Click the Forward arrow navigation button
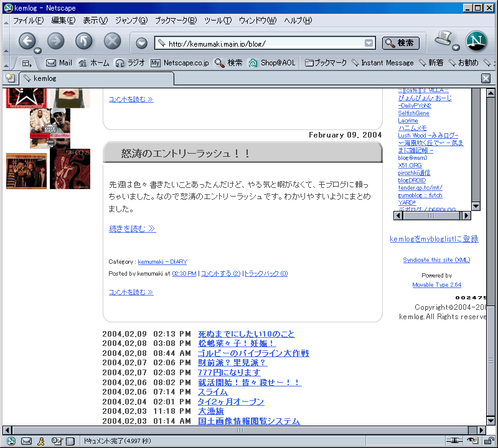This screenshot has width=498, height=448. [x=55, y=41]
